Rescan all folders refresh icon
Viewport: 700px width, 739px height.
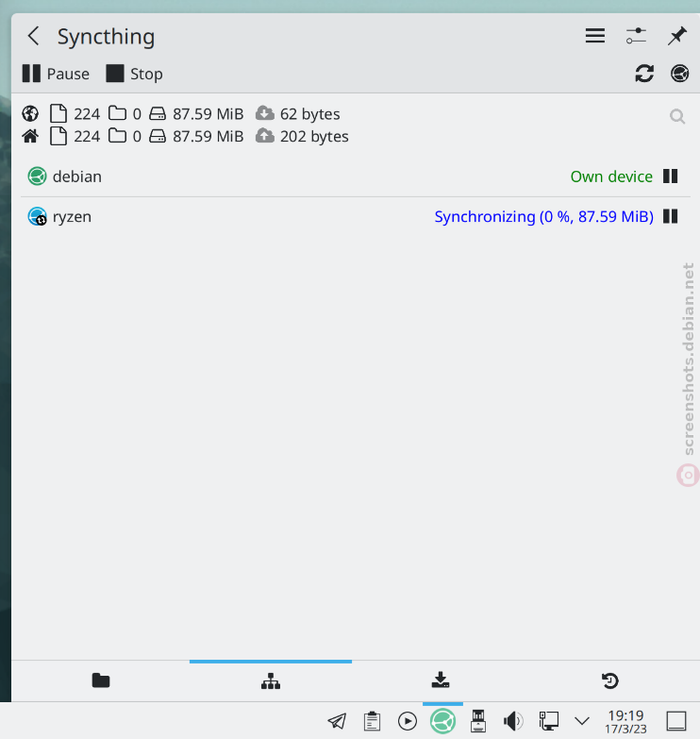[644, 74]
